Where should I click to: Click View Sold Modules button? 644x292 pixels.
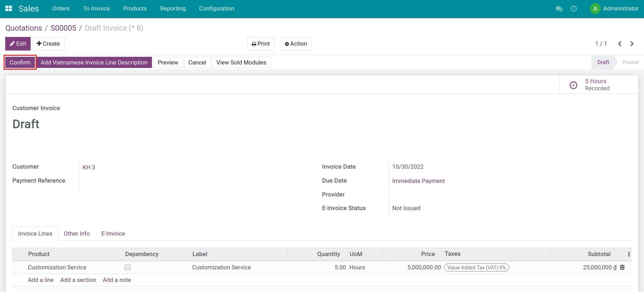[x=241, y=62]
